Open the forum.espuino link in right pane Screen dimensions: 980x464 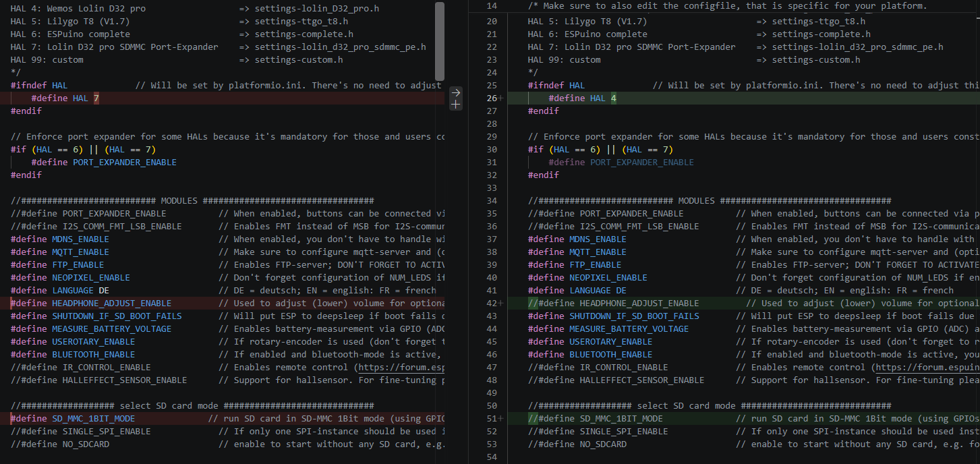[927, 368]
